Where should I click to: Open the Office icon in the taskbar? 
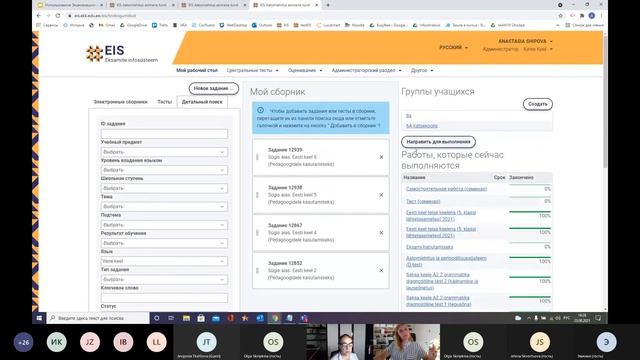coord(231,318)
